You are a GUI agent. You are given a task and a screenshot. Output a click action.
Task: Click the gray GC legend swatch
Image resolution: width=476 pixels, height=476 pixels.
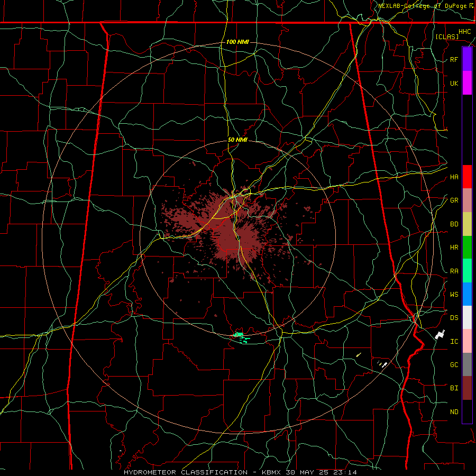[467, 364]
